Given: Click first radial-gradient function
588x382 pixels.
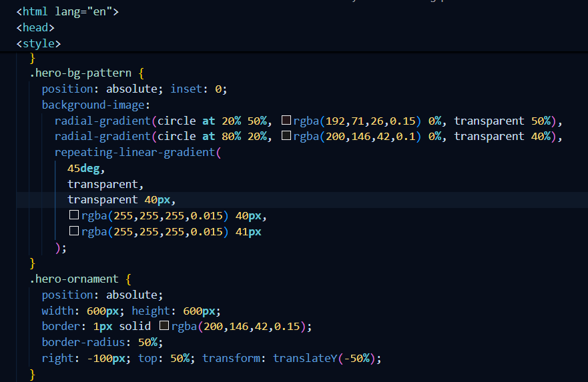Looking at the screenshot, I should click(102, 121).
